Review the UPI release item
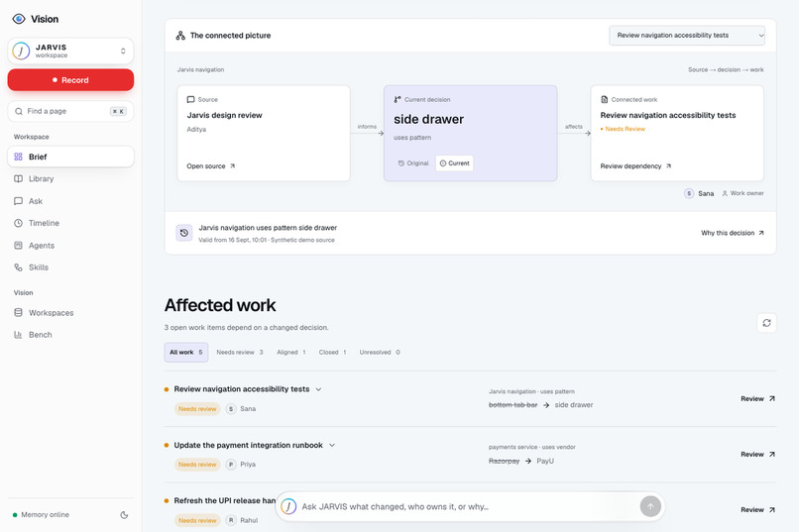 757,509
